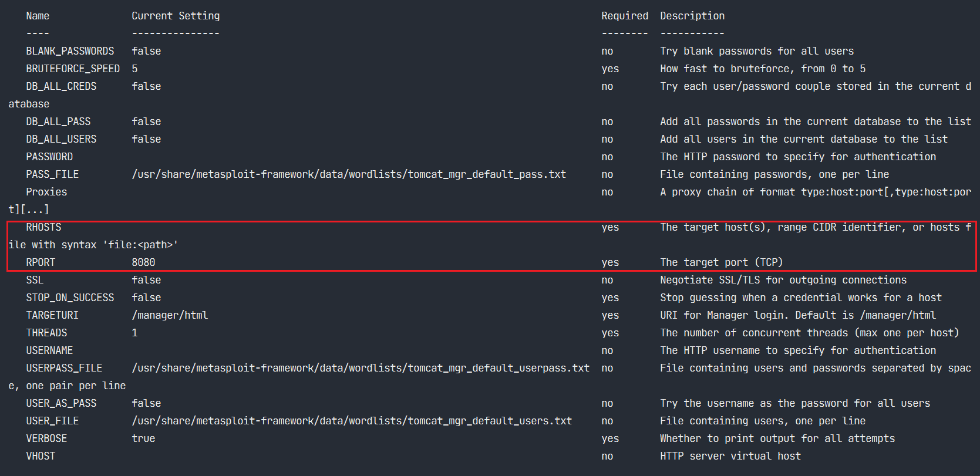Click the wrapped text "ile with syntax 'file:<path>'"
Viewport: 980px width, 476px height.
pos(93,245)
